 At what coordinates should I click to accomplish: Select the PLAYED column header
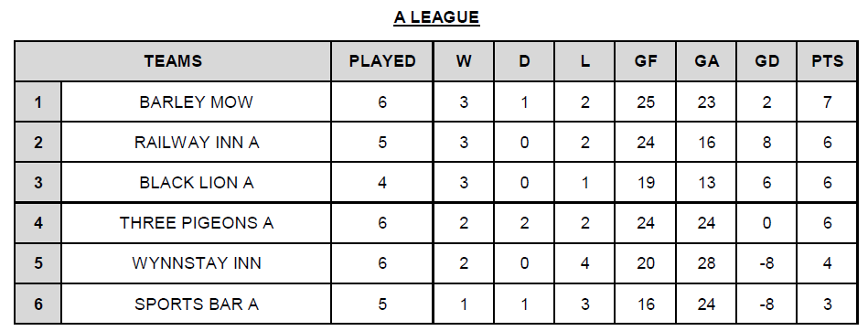pyautogui.click(x=382, y=61)
